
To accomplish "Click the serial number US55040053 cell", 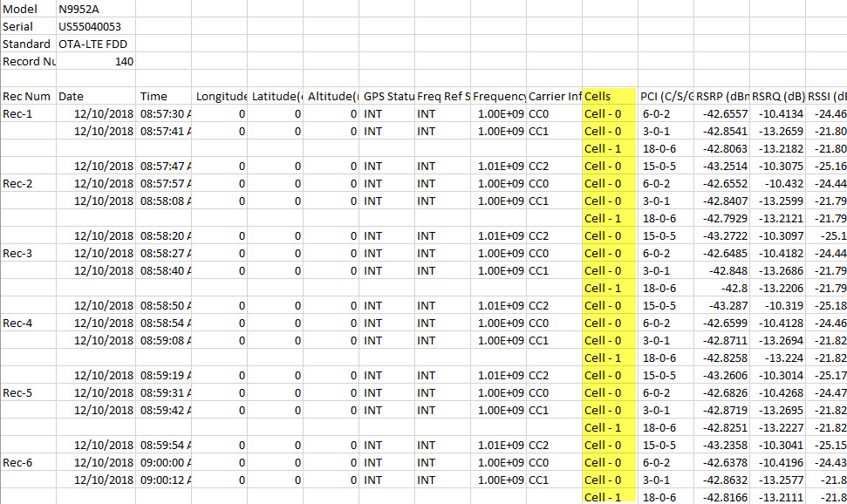I will pyautogui.click(x=96, y=26).
